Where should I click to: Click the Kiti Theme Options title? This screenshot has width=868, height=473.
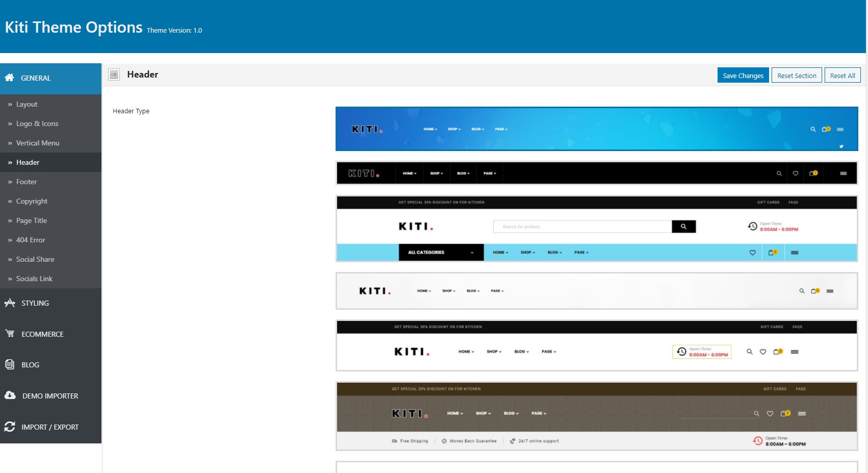coord(74,27)
